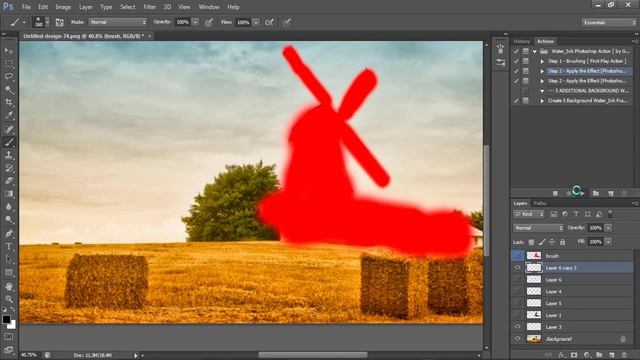640x360 pixels.
Task: Create a new action in the Actions panel
Action: (x=611, y=193)
